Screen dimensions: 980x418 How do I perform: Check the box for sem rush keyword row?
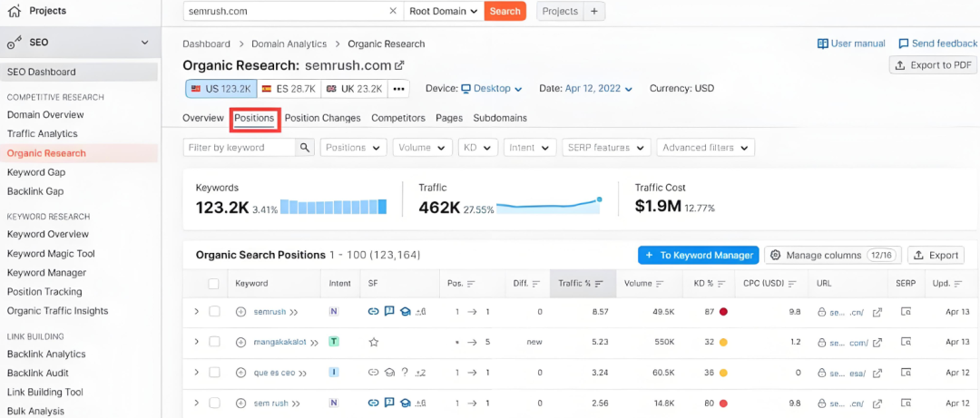tap(215, 403)
